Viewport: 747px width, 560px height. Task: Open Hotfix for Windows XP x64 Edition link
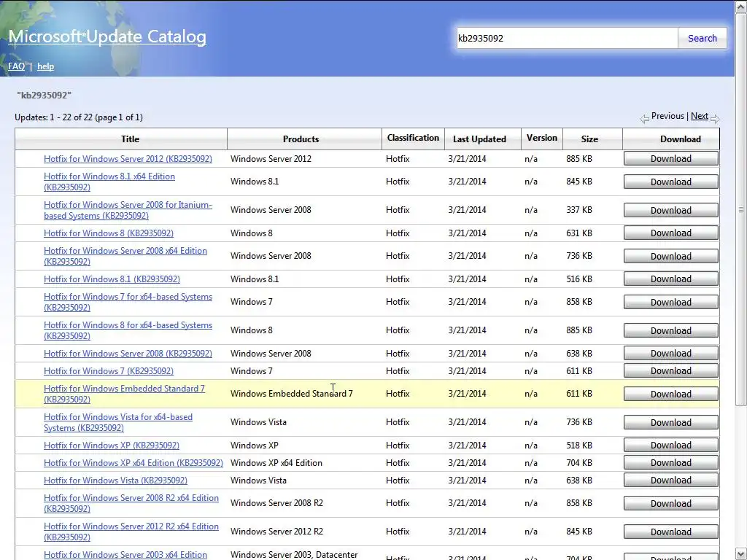(x=133, y=463)
